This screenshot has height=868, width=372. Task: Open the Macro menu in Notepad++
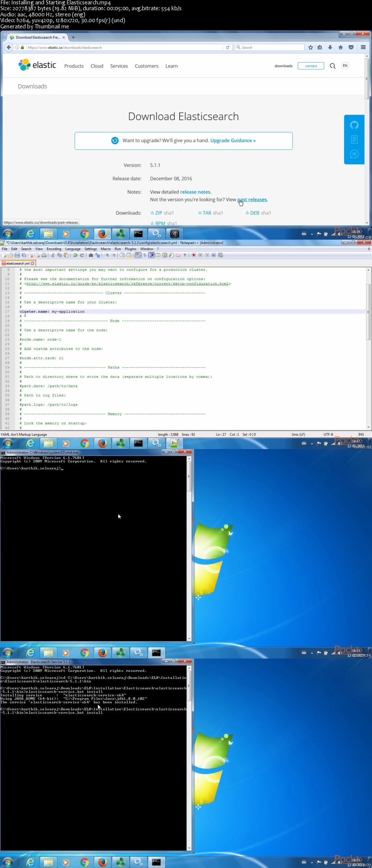106,249
